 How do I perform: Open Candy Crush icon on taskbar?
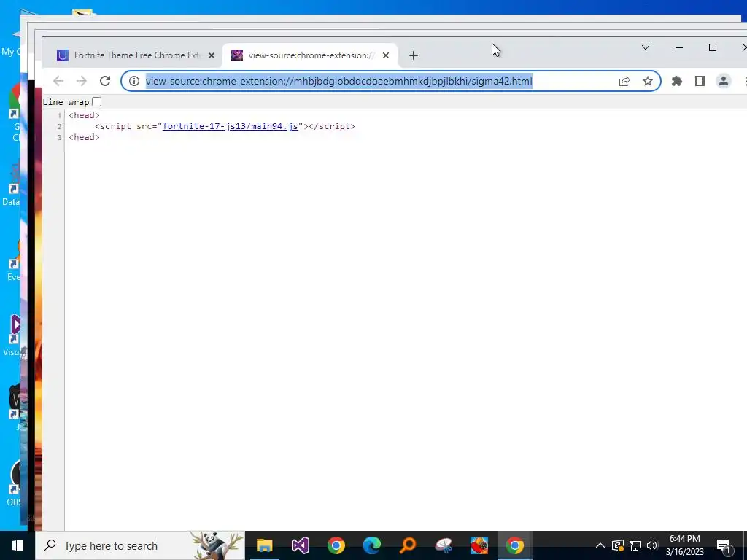(x=479, y=545)
